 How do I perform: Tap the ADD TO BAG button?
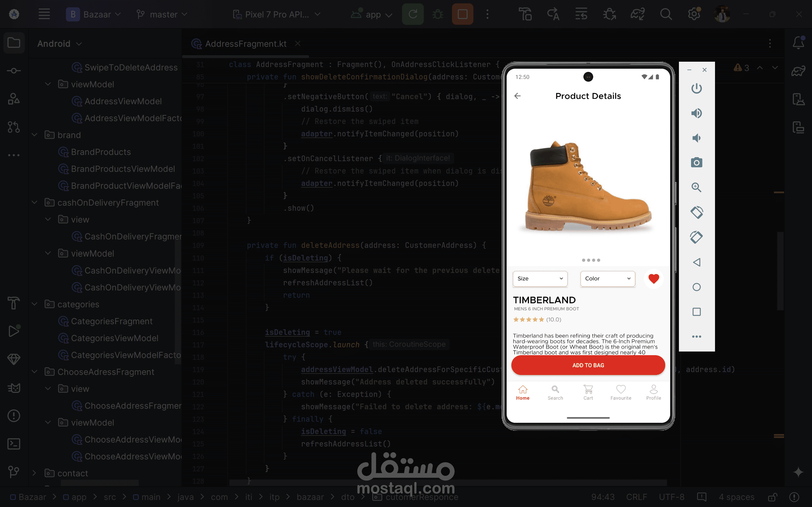pos(588,365)
